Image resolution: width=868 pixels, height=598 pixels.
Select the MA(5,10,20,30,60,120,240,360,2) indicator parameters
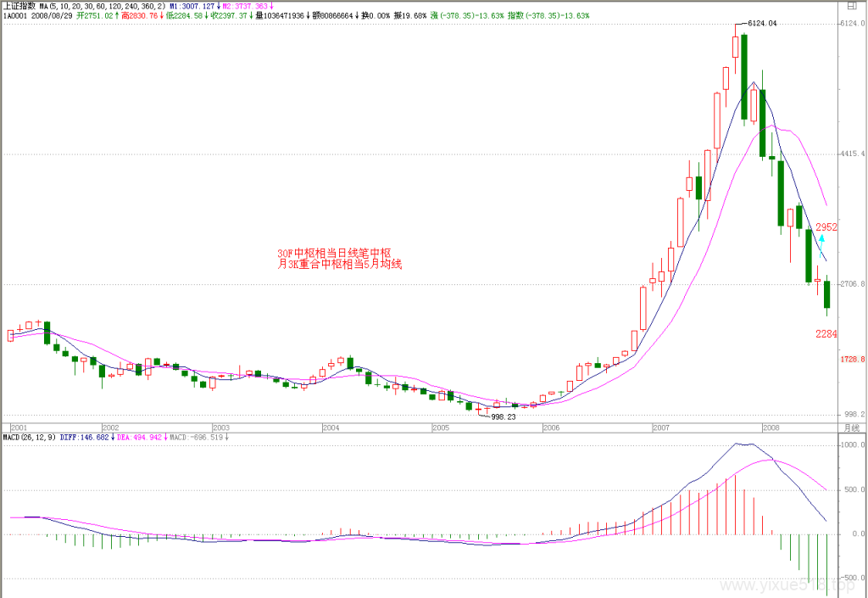tap(103, 6)
